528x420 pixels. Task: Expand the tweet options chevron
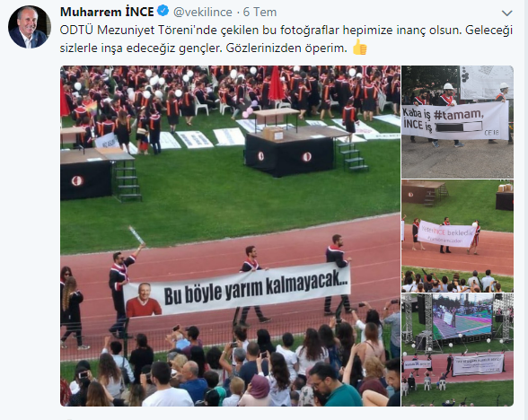[x=506, y=13]
